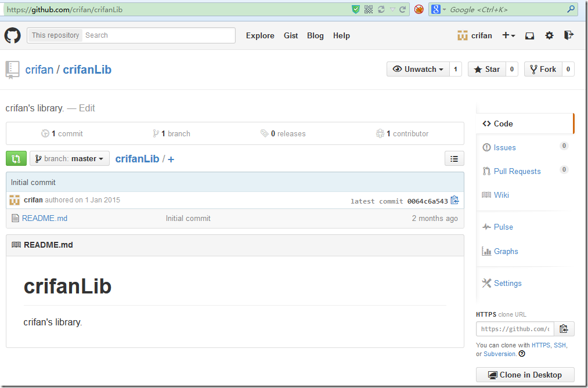The width and height of the screenshot is (588, 388).
Task: Select the HTTPS clone URL text field
Action: pos(515,329)
